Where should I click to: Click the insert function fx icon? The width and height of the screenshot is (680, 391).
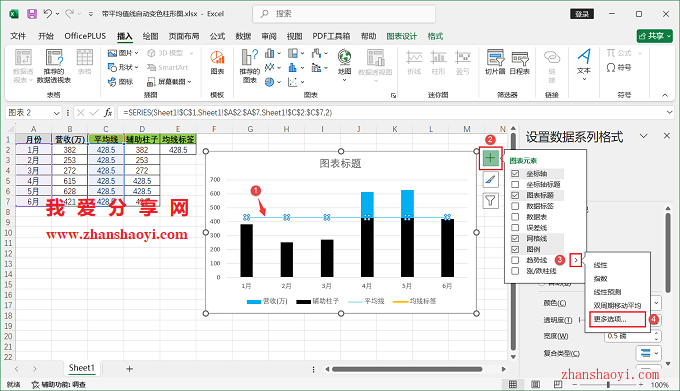[x=108, y=113]
